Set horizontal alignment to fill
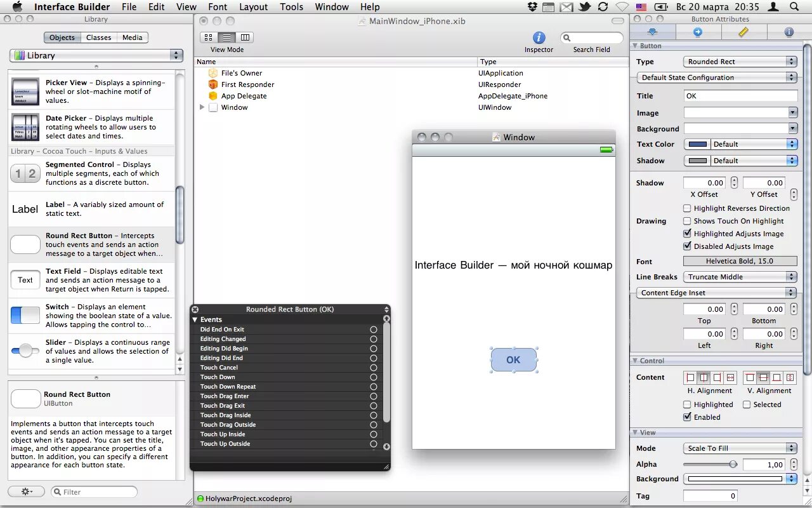 [730, 377]
